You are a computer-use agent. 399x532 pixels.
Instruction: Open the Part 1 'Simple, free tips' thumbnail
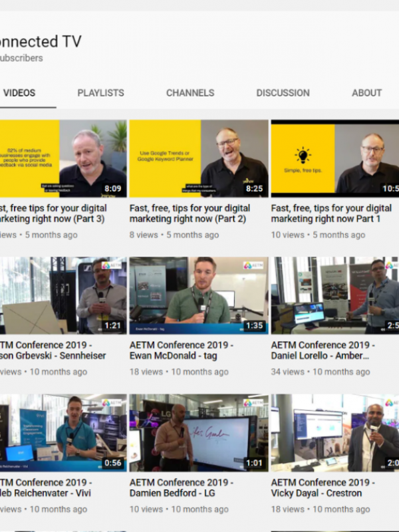click(x=335, y=158)
